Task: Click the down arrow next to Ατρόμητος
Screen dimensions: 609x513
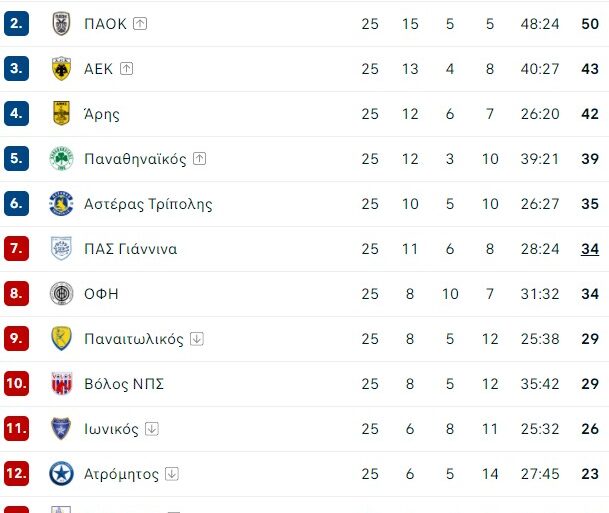Action: pos(172,474)
